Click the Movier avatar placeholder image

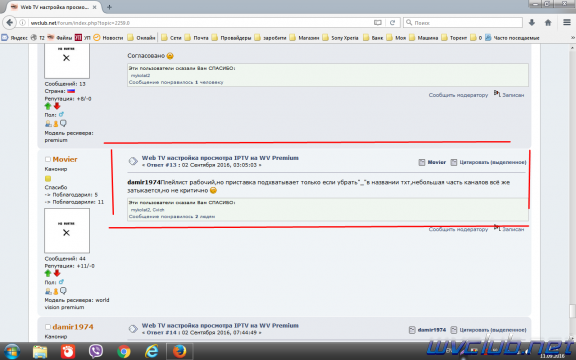click(x=67, y=231)
